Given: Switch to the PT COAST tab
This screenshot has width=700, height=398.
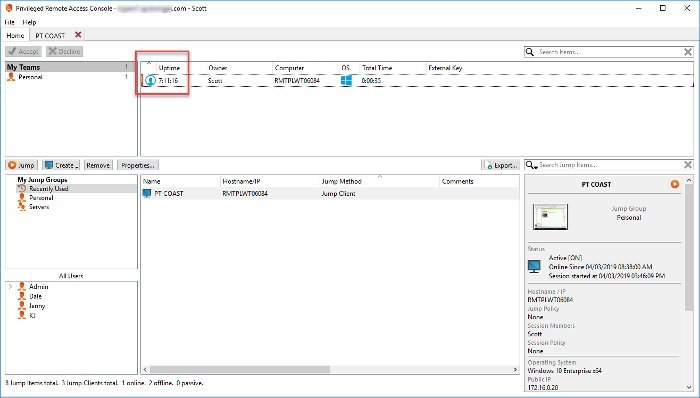Looking at the screenshot, I should click(x=50, y=35).
